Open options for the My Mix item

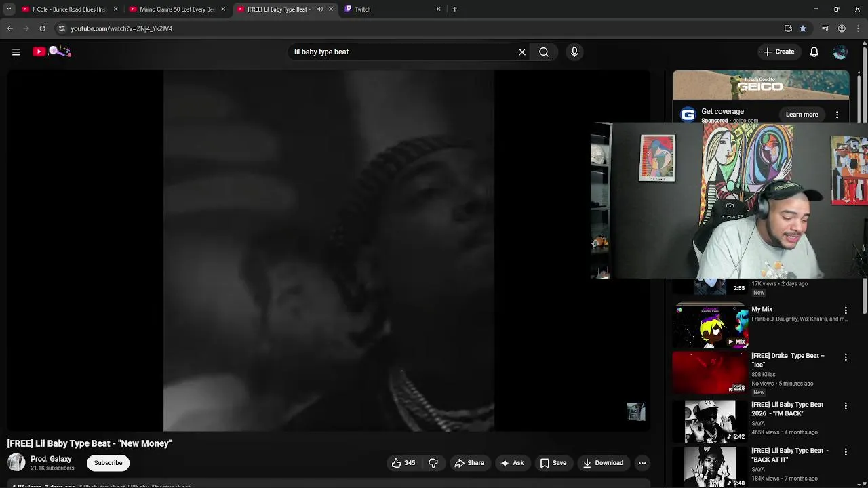tap(846, 310)
